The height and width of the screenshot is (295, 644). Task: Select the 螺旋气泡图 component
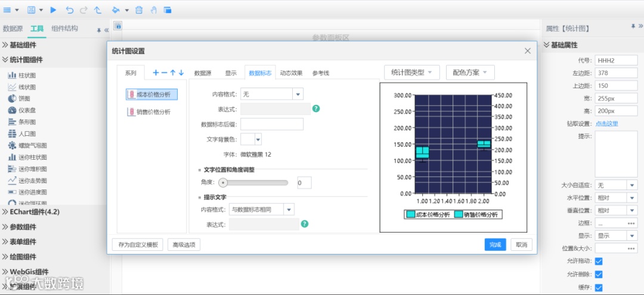pyautogui.click(x=27, y=145)
